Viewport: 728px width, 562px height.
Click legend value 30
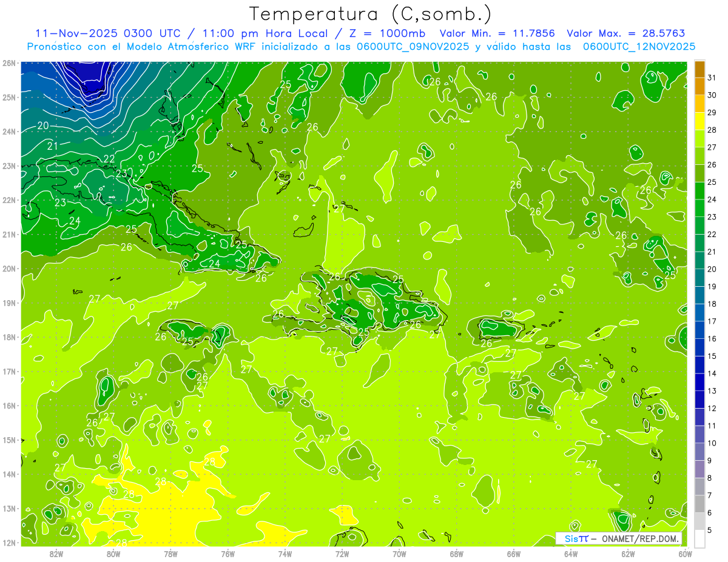(x=712, y=95)
